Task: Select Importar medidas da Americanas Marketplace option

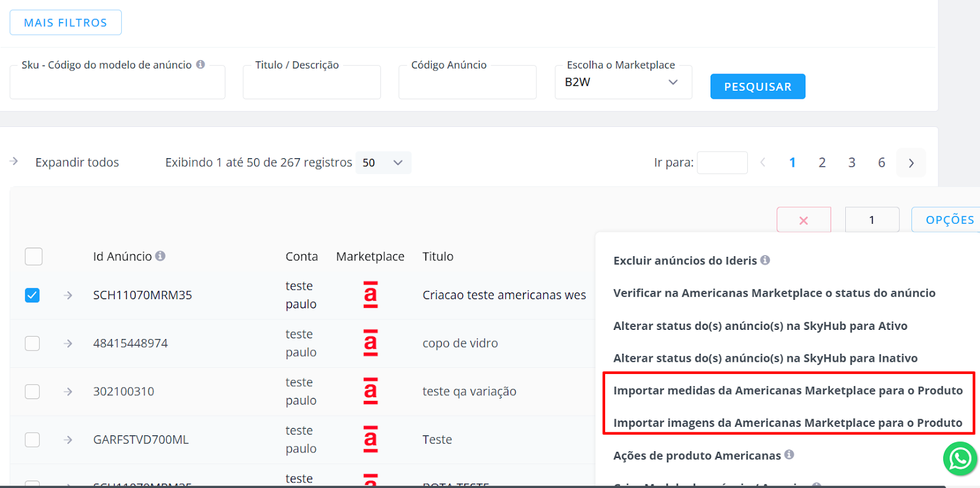Action: pos(788,391)
